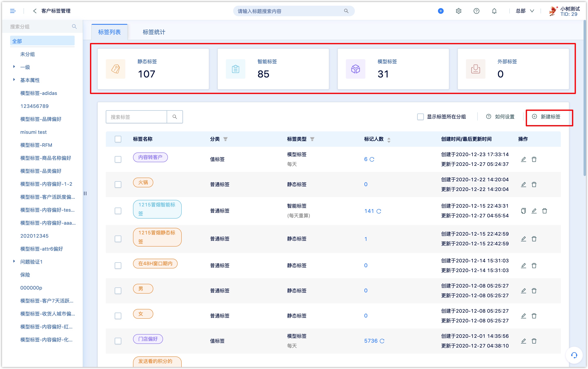Click the magnifier button beside 搜索标签
The width and height of the screenshot is (588, 369).
(175, 117)
